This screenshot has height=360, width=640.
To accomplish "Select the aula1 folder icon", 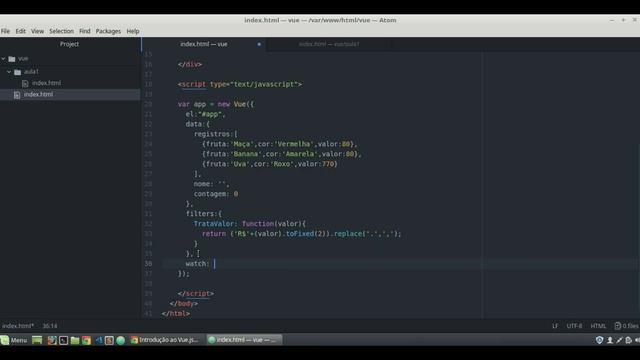I will tap(18, 72).
